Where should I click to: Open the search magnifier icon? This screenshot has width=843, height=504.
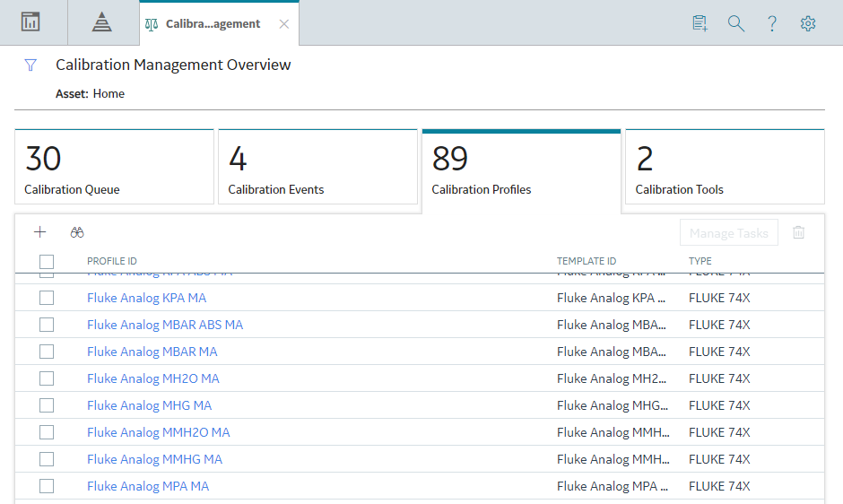736,23
